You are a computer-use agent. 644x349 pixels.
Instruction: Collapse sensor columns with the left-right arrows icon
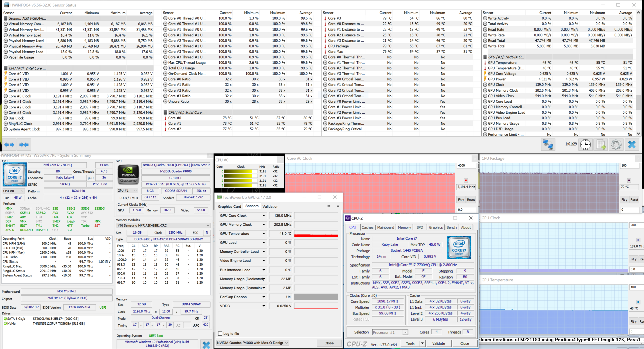point(9,145)
